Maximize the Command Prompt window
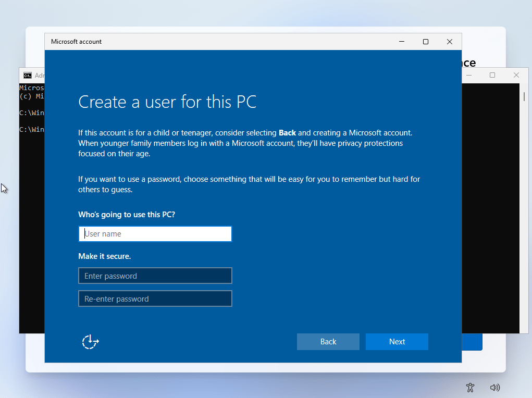The image size is (532, 398). tap(492, 76)
